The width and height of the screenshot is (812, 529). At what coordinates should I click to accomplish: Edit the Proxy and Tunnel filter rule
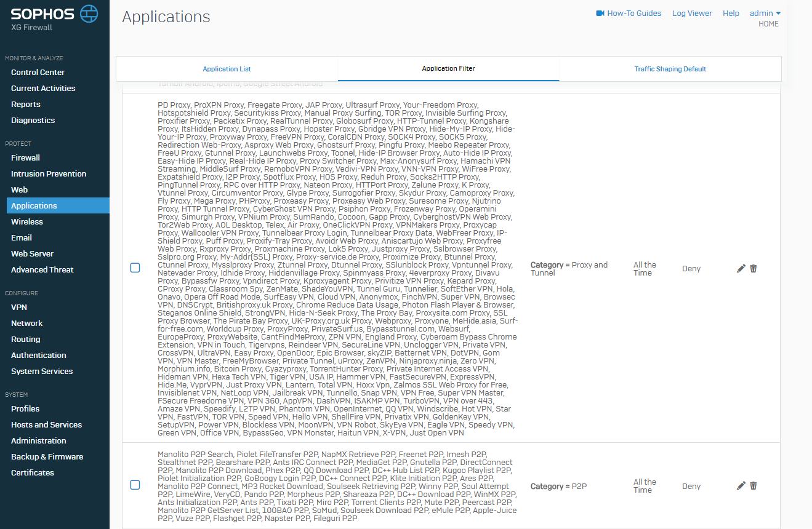pyautogui.click(x=741, y=268)
